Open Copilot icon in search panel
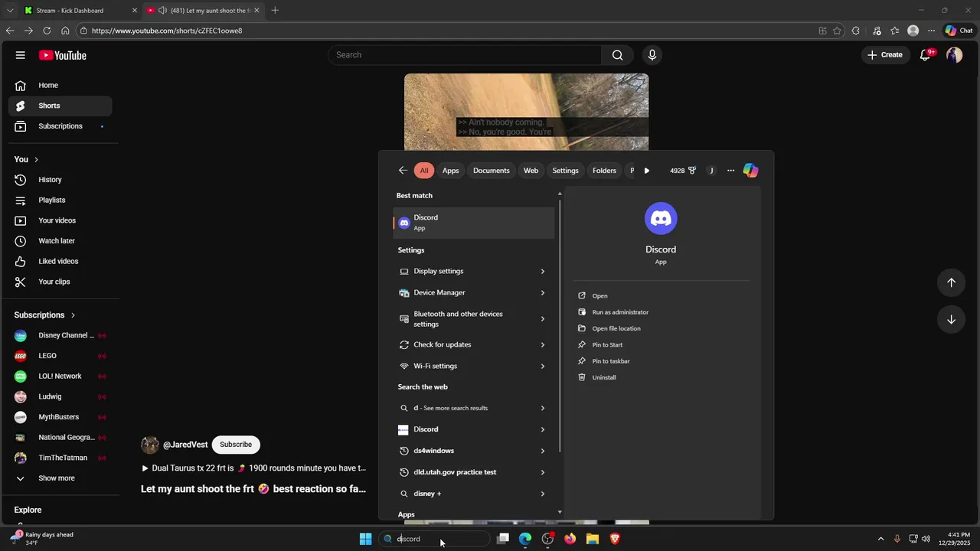Image resolution: width=980 pixels, height=551 pixels. pos(750,171)
